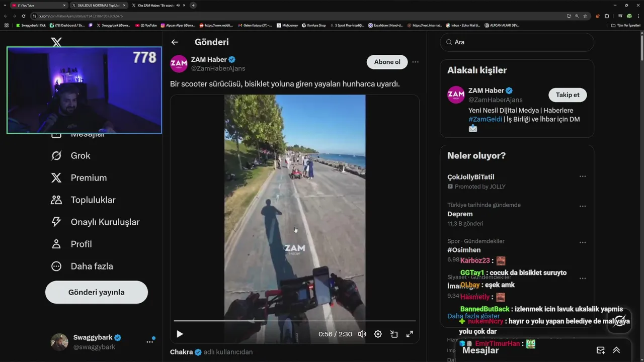Go to Profil page
644x362 pixels.
pyautogui.click(x=71, y=244)
